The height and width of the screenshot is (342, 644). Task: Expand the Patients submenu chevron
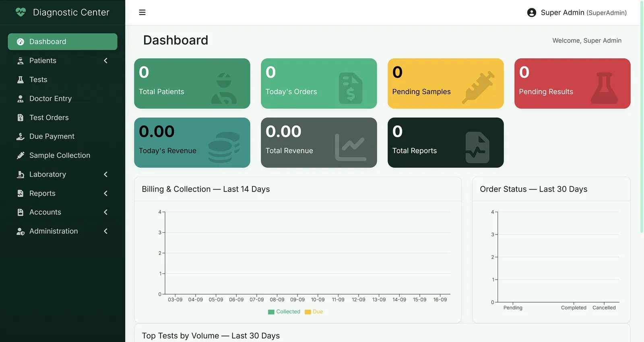coord(106,61)
